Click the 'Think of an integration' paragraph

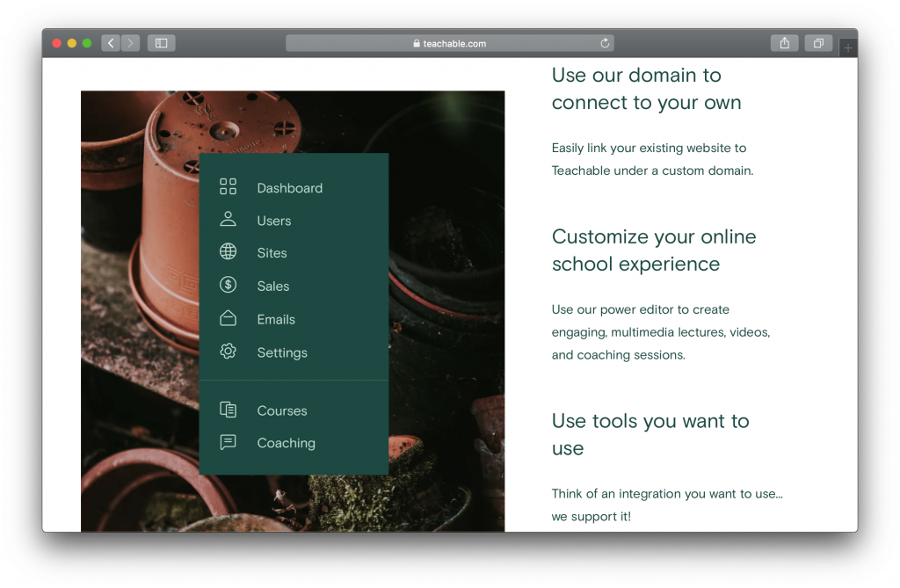667,505
